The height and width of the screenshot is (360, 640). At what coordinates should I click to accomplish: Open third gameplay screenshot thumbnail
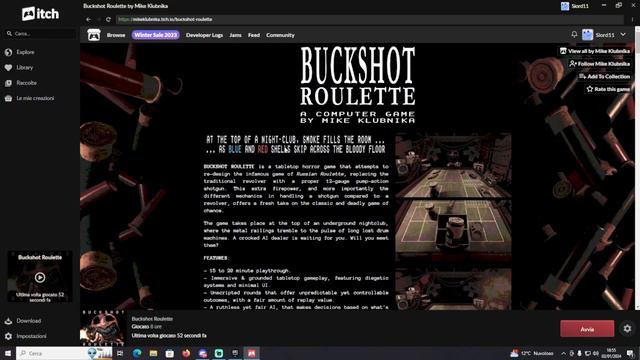point(453,289)
